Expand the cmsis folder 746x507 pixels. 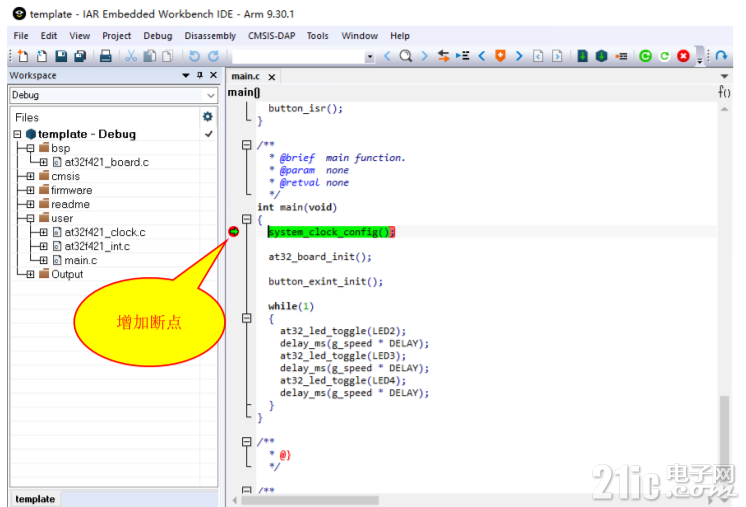(x=30, y=176)
